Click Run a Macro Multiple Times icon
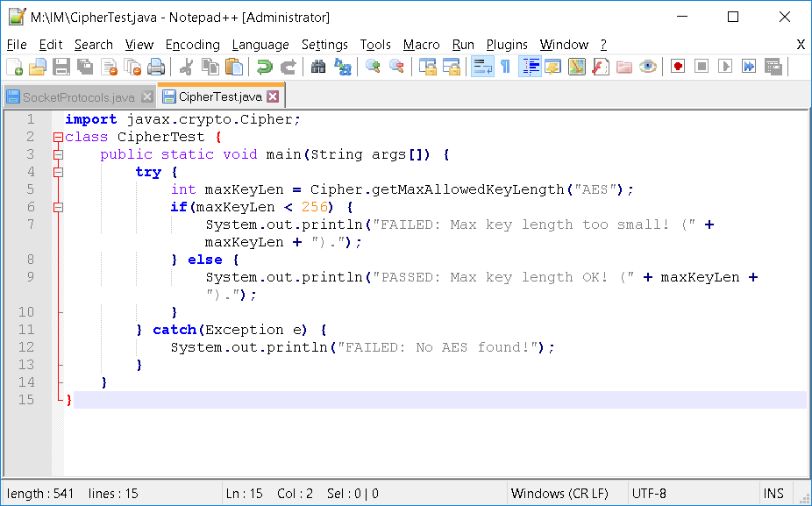 (x=749, y=67)
